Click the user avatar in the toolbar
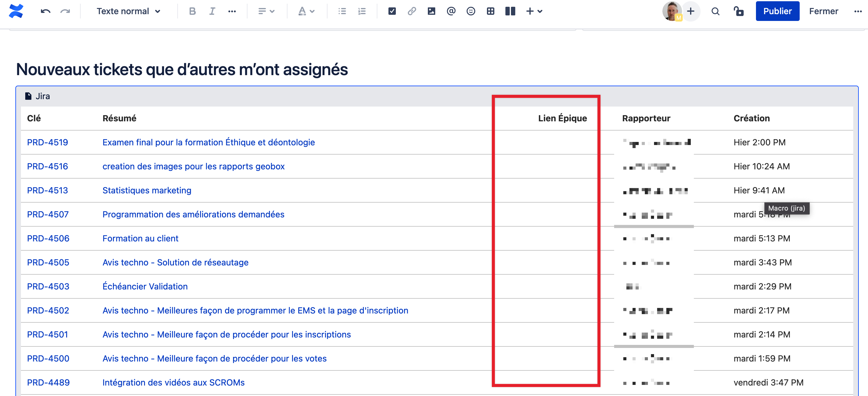This screenshot has height=396, width=868. pyautogui.click(x=672, y=11)
